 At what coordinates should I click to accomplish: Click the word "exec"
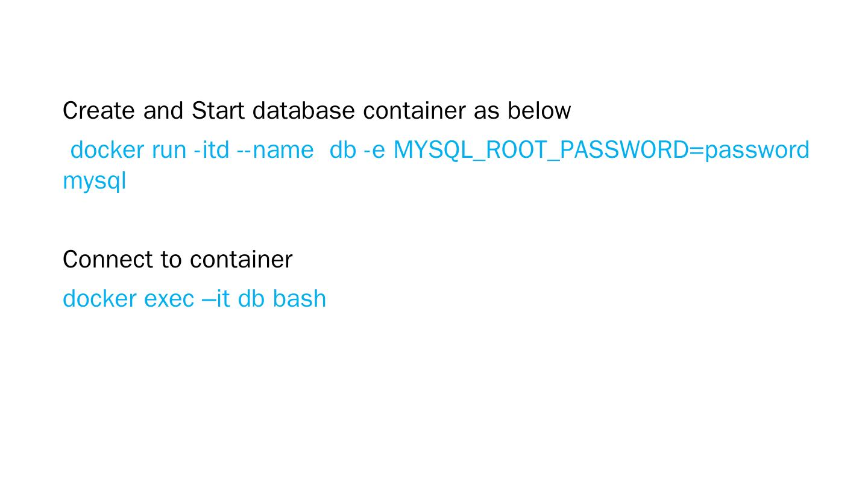click(x=169, y=299)
